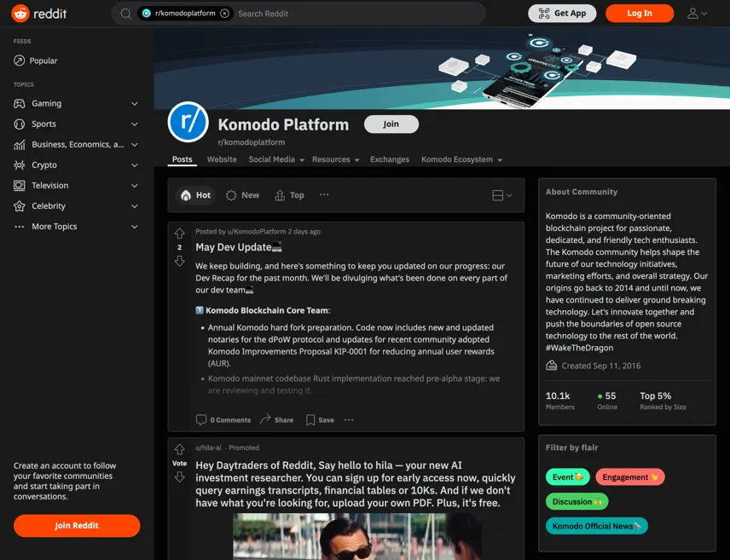Click the 55 Online count
Screen dimensions: 730x560
[607, 401]
